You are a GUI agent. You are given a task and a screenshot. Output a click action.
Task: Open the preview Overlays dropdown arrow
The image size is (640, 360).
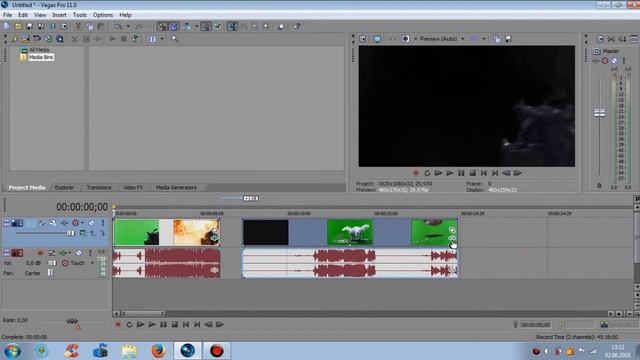pos(484,39)
